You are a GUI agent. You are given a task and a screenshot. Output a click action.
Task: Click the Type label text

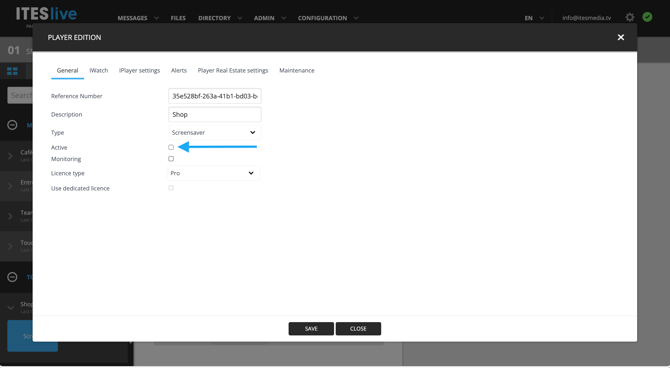tap(57, 132)
